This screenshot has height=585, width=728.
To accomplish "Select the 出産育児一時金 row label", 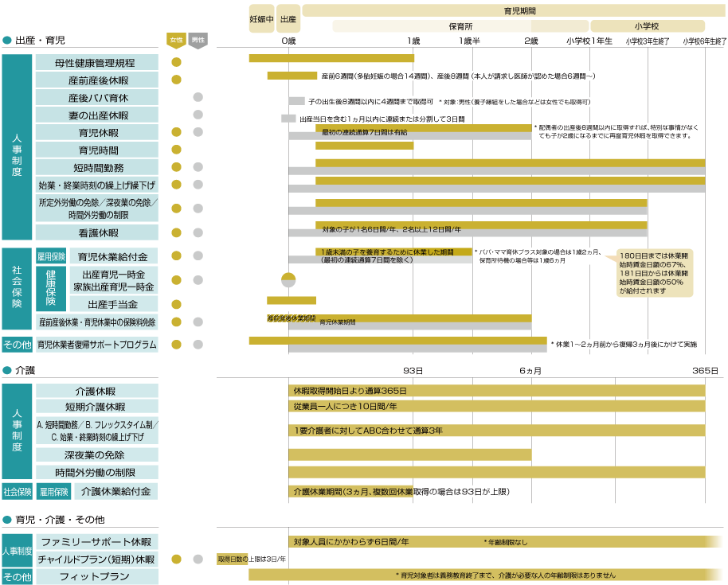I will (114, 280).
